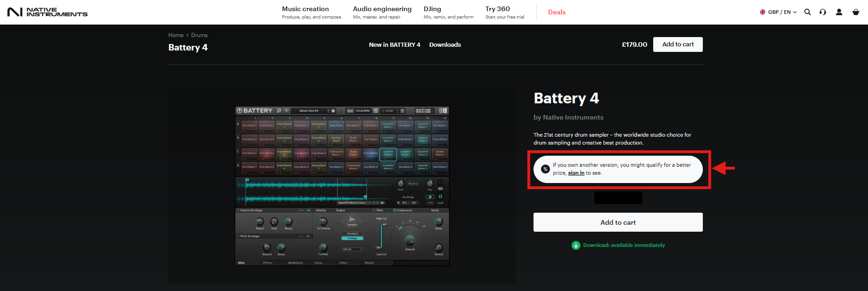Click the headset support icon
The image size is (868, 291).
823,12
